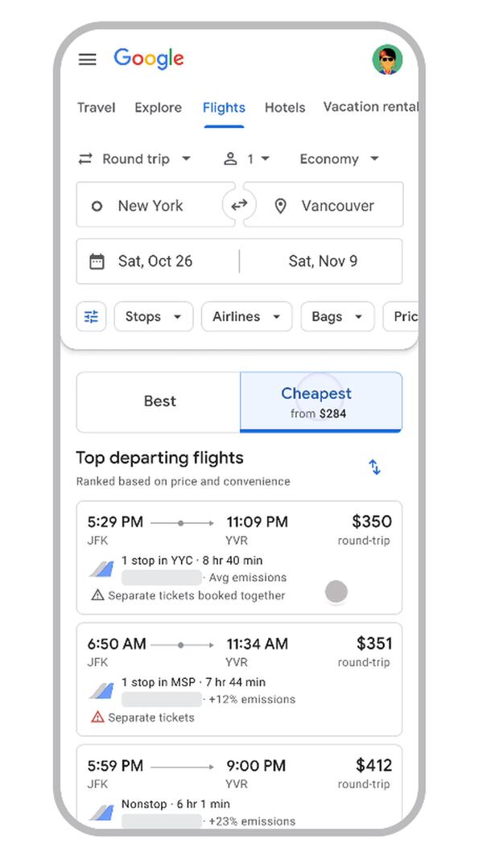
Task: Click the Google logo
Action: click(x=149, y=59)
